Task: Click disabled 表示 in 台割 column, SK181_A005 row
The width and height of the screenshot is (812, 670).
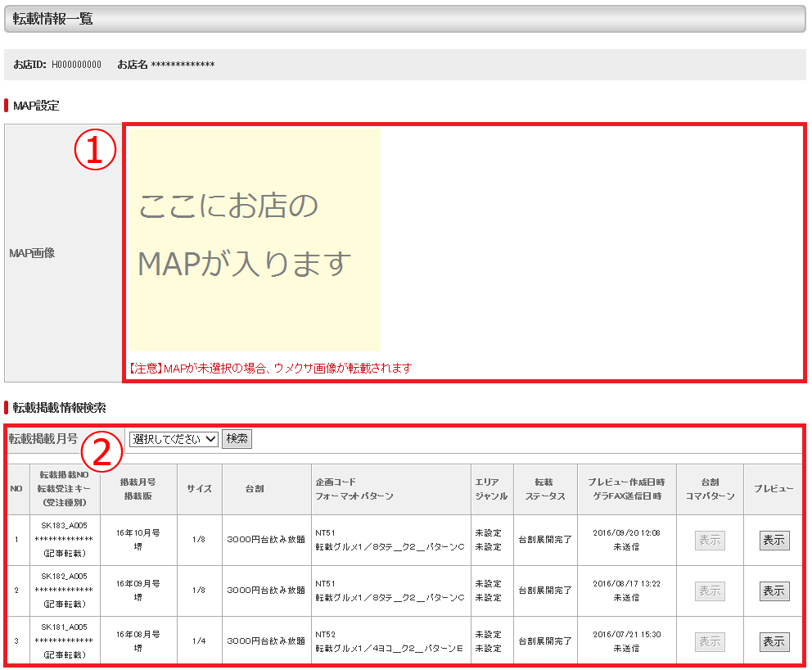Action: [710, 641]
